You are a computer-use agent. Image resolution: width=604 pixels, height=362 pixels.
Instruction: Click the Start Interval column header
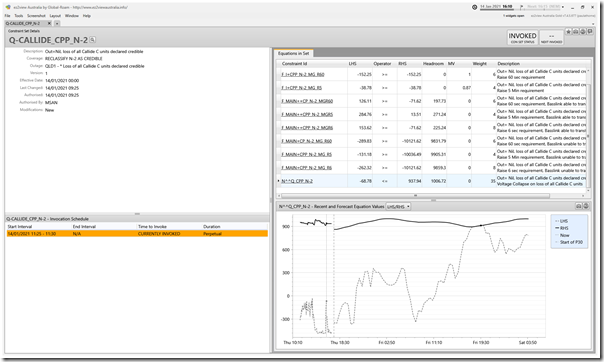click(x=20, y=226)
